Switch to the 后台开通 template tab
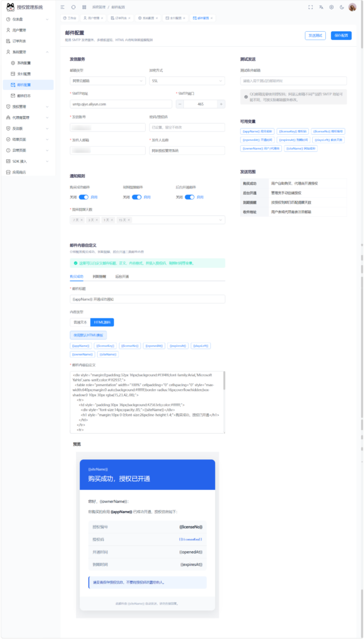Image resolution: width=364 pixels, height=639 pixels. tap(122, 276)
